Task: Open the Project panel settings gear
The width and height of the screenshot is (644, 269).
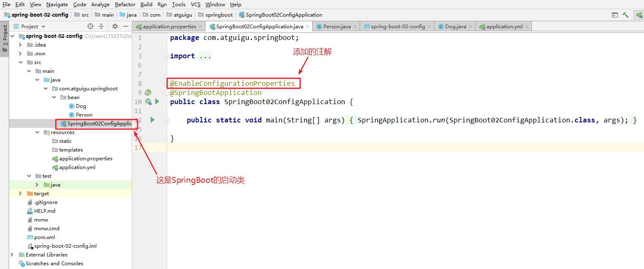Action: (115, 26)
